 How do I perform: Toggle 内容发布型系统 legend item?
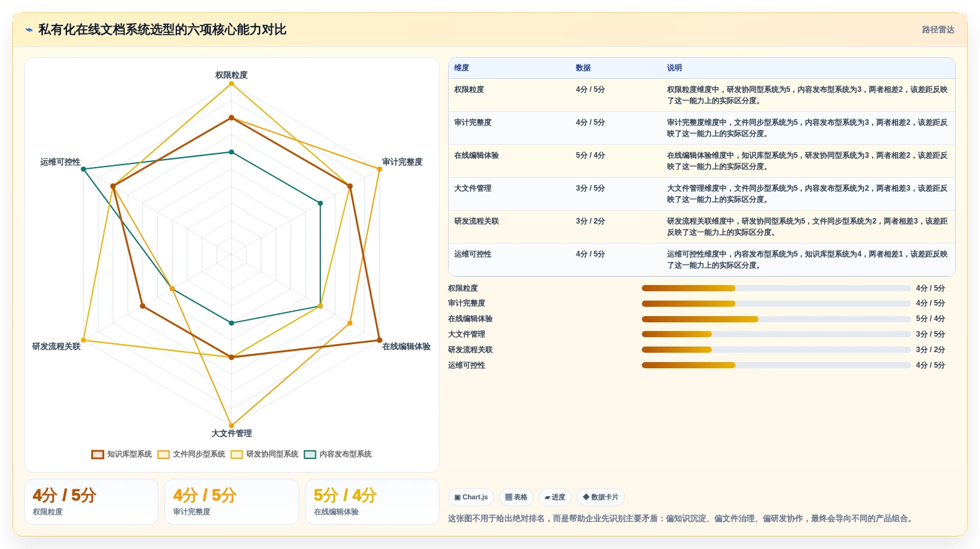[338, 454]
